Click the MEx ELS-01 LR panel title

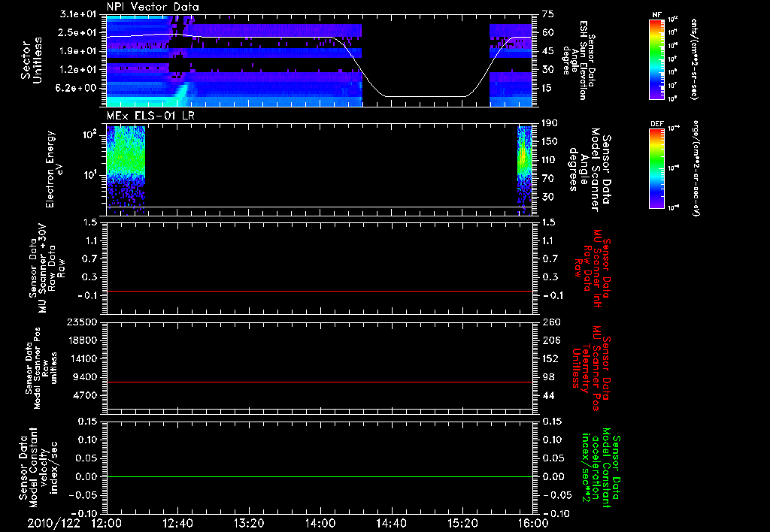click(150, 116)
